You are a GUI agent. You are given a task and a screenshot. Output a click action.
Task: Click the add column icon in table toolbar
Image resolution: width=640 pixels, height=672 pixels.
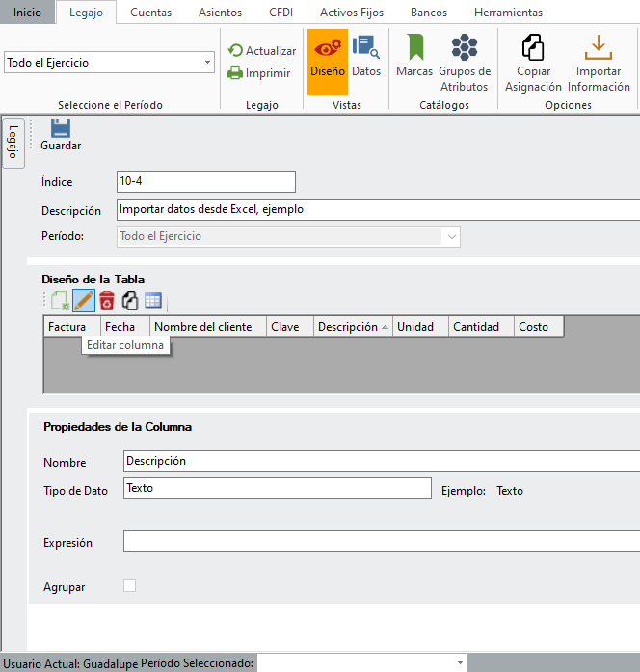[x=60, y=300]
